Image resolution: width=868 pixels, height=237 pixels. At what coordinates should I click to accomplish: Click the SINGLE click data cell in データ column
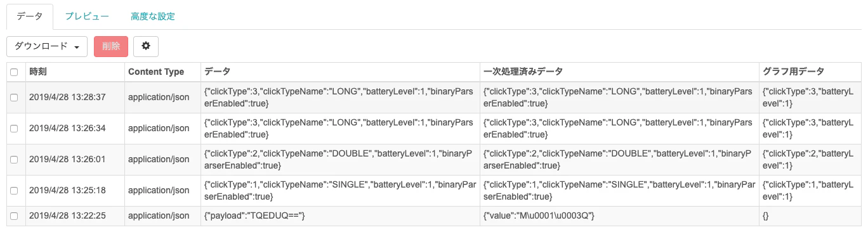340,190
